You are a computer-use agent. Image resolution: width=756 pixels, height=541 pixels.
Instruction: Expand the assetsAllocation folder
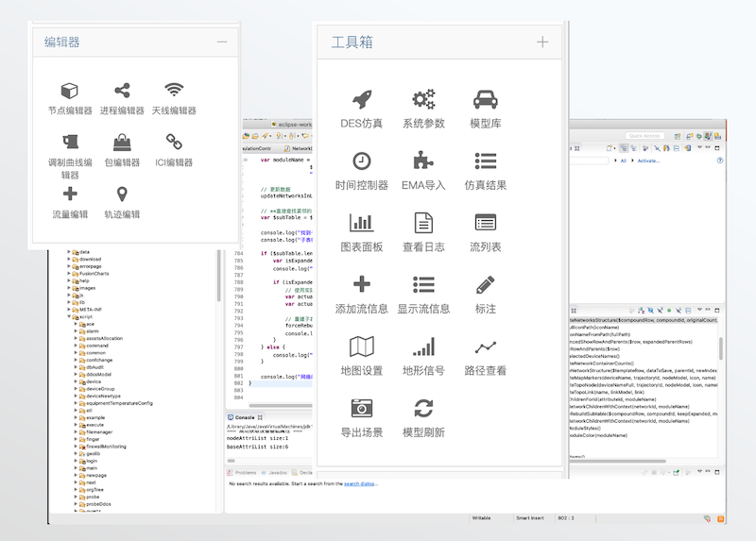click(76, 338)
